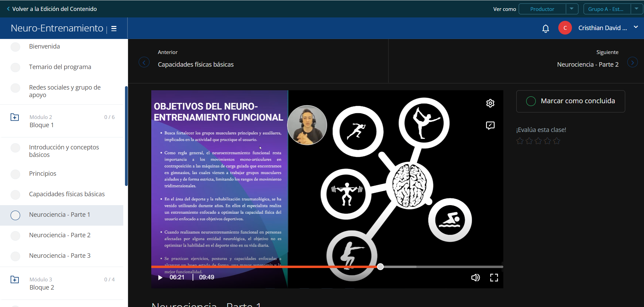Screen dimensions: 644x307
Task: Play the video
Action: pos(160,277)
